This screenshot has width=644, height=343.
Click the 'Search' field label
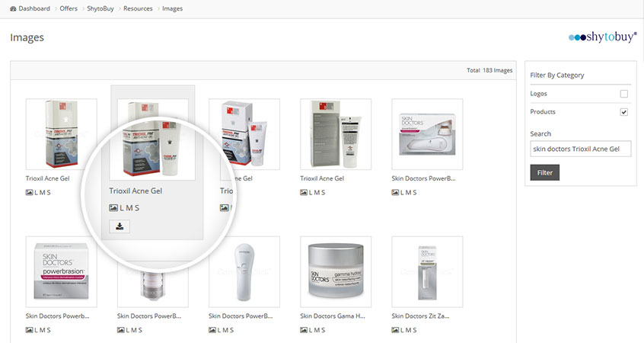pos(540,133)
